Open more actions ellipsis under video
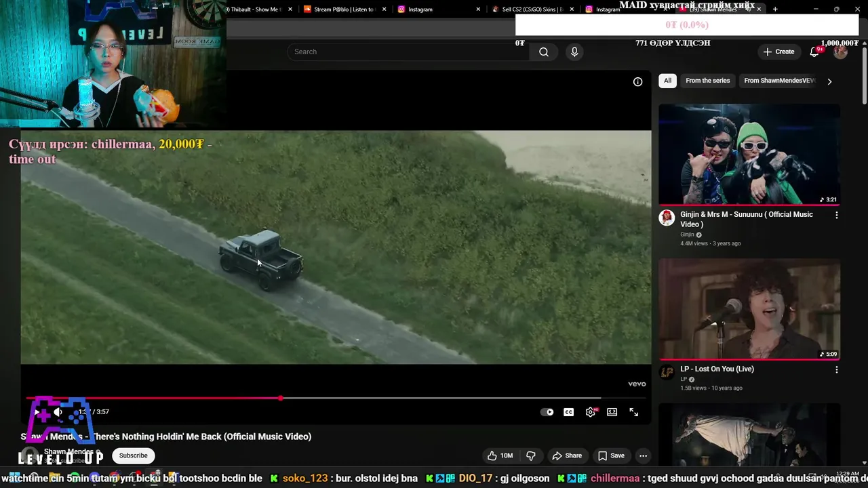 643,455
